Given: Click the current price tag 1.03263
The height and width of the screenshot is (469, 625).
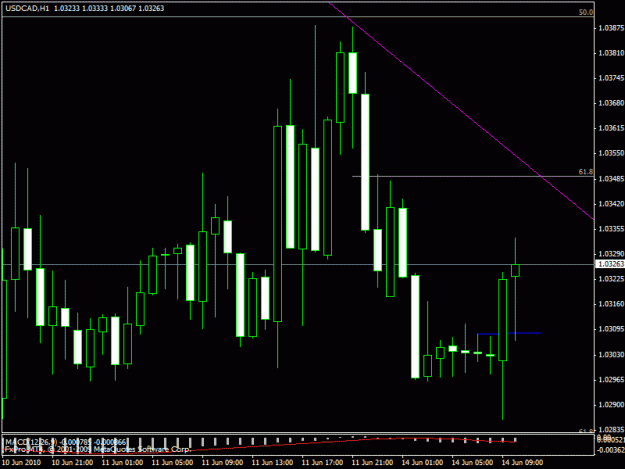Looking at the screenshot, I should pyautogui.click(x=610, y=264).
